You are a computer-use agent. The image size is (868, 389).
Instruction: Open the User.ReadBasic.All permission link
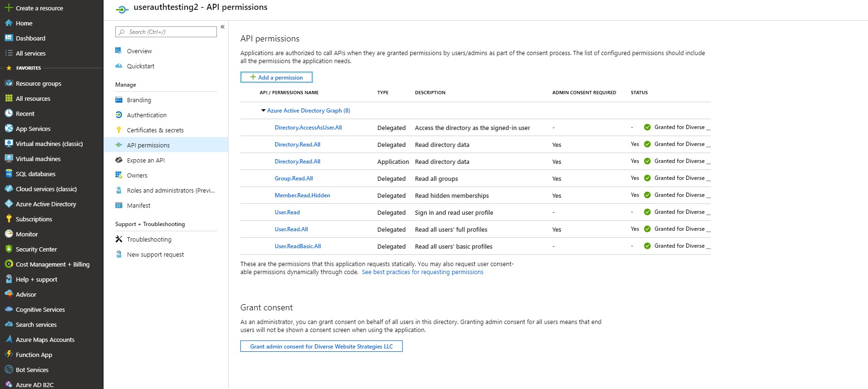[298, 246]
